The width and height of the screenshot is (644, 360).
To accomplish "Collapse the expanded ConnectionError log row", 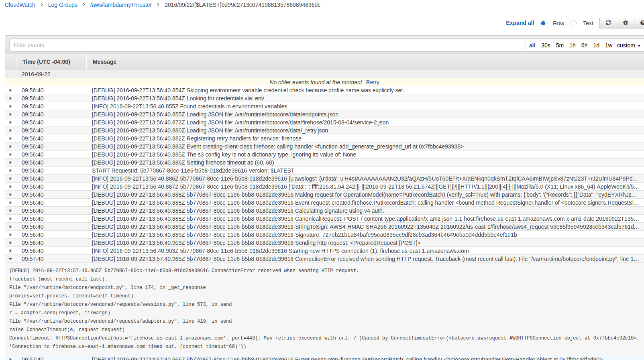I will 10,259.
